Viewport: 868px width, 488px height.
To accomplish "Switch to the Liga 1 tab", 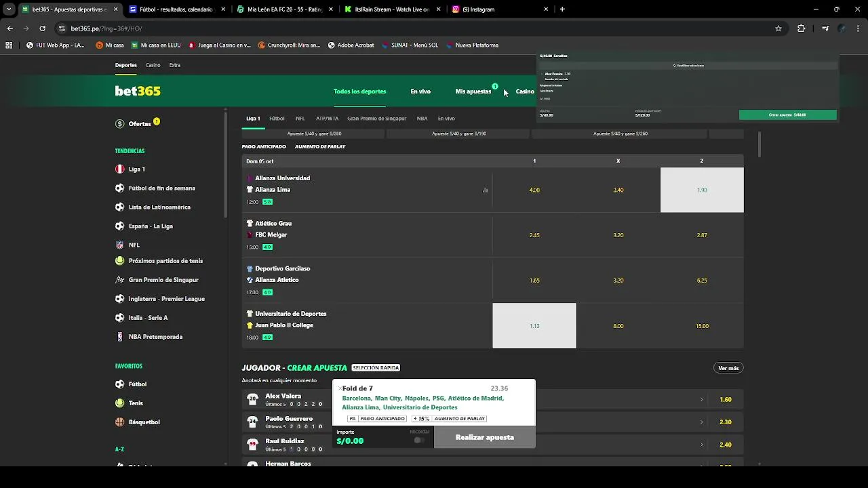I will tap(253, 119).
